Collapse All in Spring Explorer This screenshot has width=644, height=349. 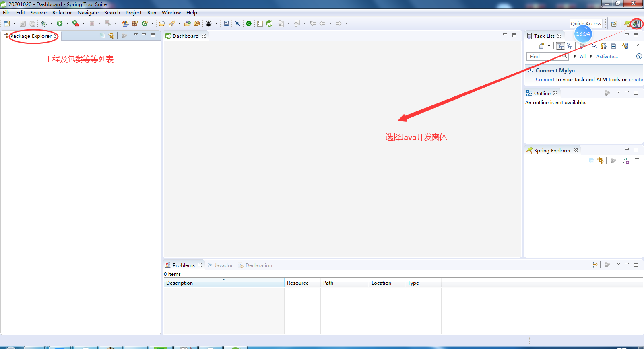[591, 160]
